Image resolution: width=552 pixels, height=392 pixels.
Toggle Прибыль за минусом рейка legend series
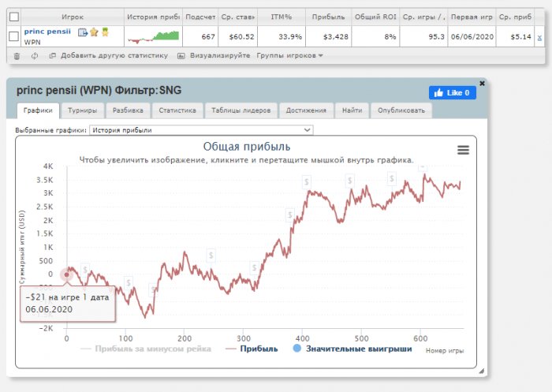point(146,349)
